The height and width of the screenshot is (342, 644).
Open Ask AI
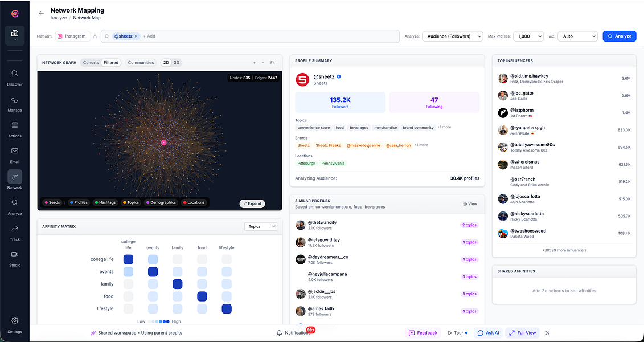click(489, 333)
